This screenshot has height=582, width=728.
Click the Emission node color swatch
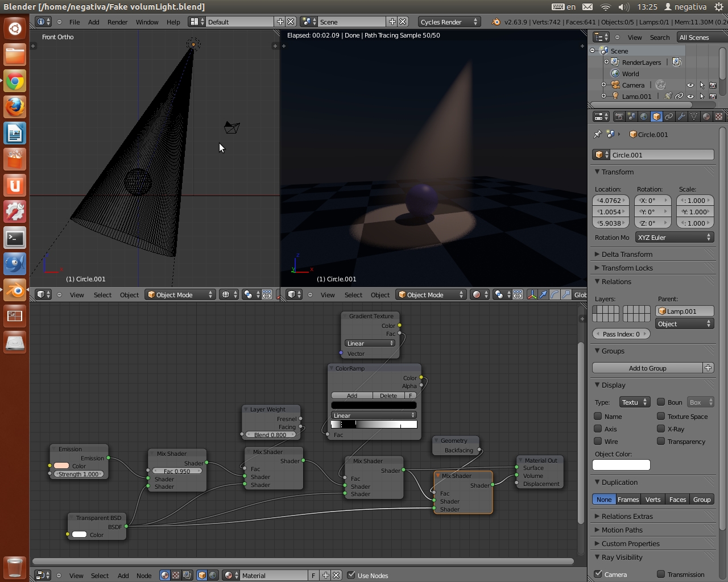tap(61, 466)
